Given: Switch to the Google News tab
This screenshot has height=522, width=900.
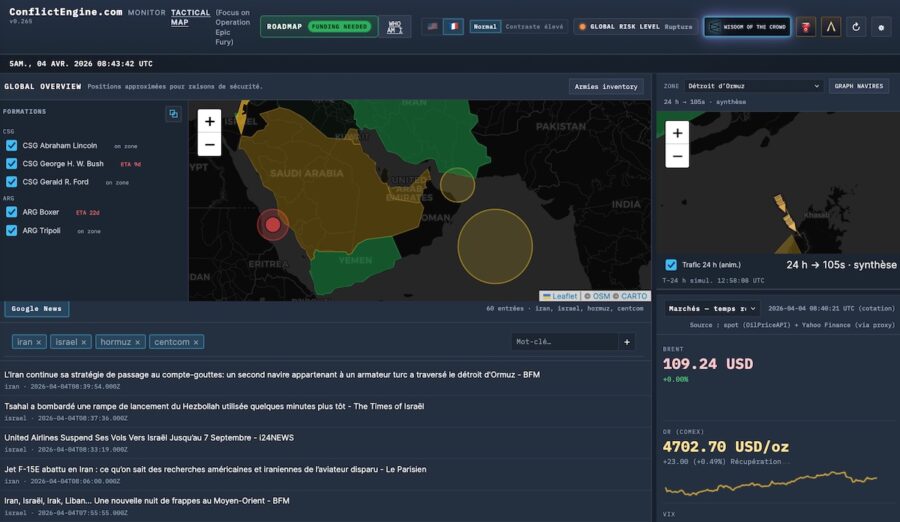Looking at the screenshot, I should coord(37,309).
